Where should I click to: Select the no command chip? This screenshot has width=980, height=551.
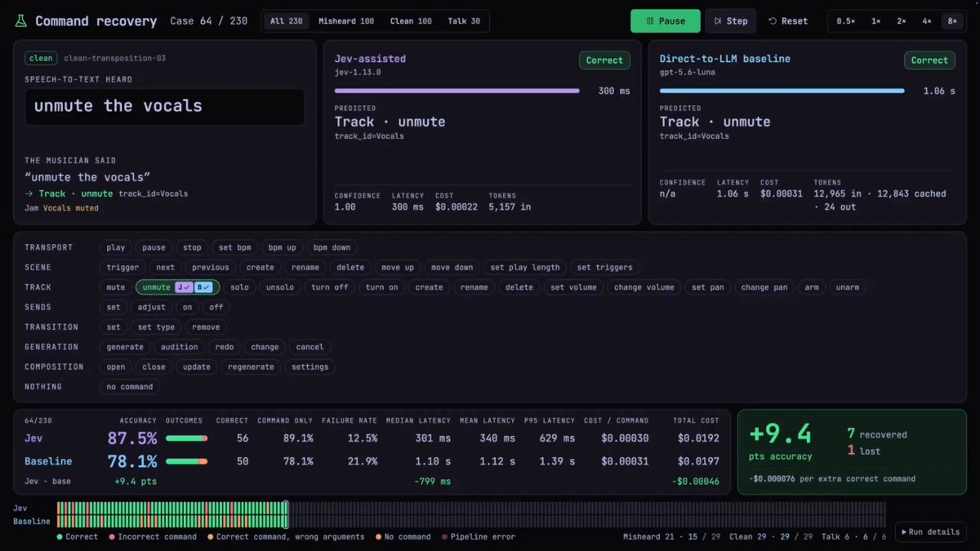click(129, 387)
